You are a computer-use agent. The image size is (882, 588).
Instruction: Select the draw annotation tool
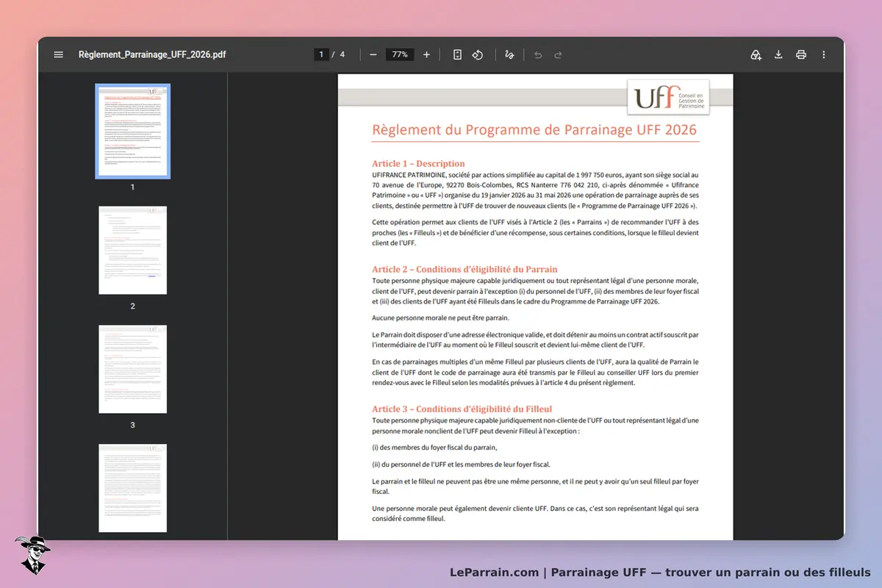pyautogui.click(x=509, y=54)
